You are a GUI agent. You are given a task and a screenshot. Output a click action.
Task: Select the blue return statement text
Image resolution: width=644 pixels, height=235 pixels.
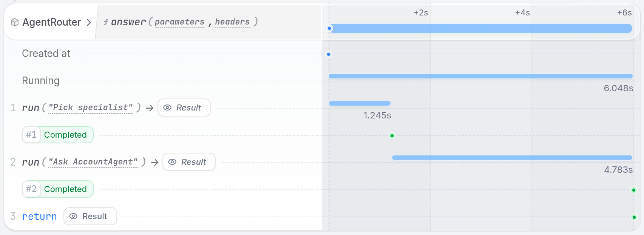point(39,216)
